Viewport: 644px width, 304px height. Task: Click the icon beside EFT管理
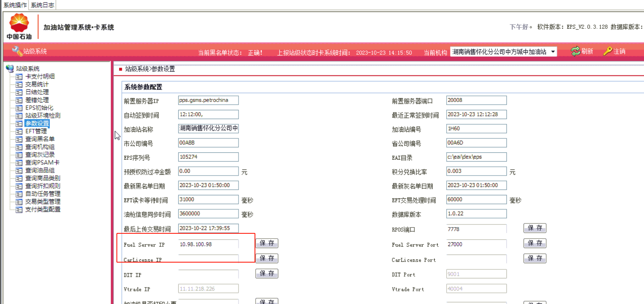pyautogui.click(x=19, y=132)
